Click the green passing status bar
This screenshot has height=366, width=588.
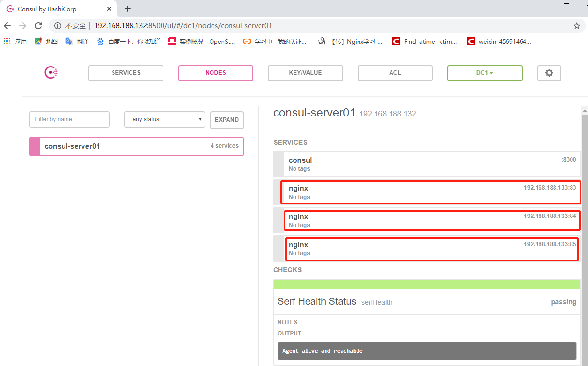tap(427, 284)
